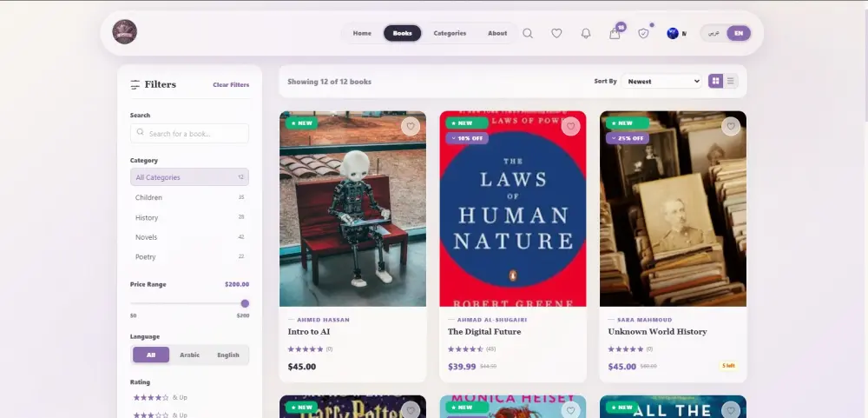Switch to list view layout
The image size is (868, 418).
pyautogui.click(x=731, y=81)
